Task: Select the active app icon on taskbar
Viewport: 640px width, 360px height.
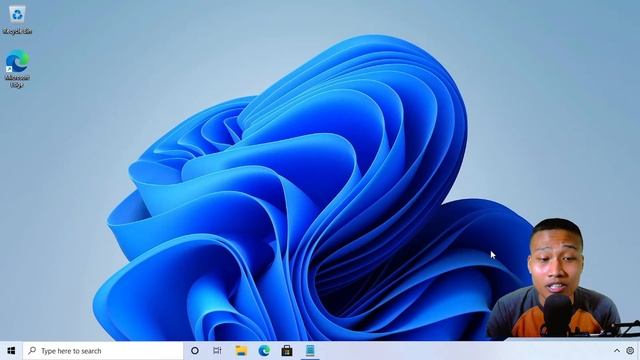Action: coord(310,351)
